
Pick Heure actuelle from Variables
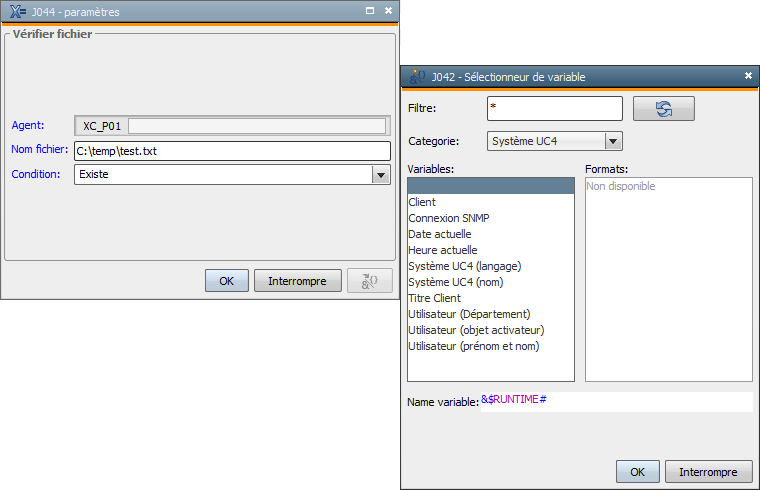pyautogui.click(x=443, y=250)
